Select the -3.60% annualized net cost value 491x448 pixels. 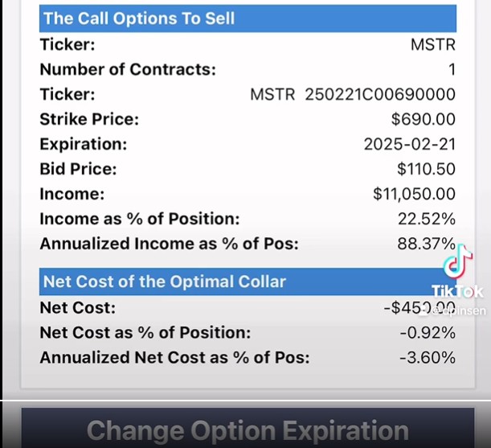click(426, 358)
